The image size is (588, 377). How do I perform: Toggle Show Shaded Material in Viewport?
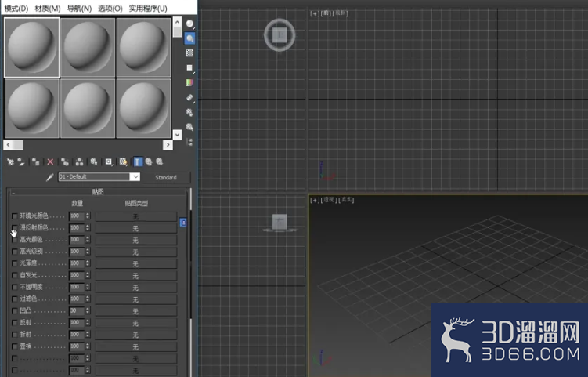[124, 161]
